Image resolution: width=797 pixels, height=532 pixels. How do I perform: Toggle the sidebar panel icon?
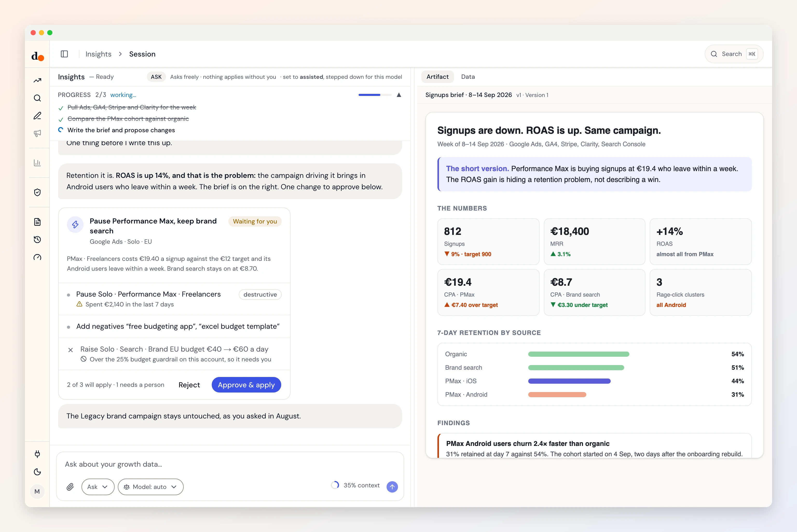pos(65,54)
